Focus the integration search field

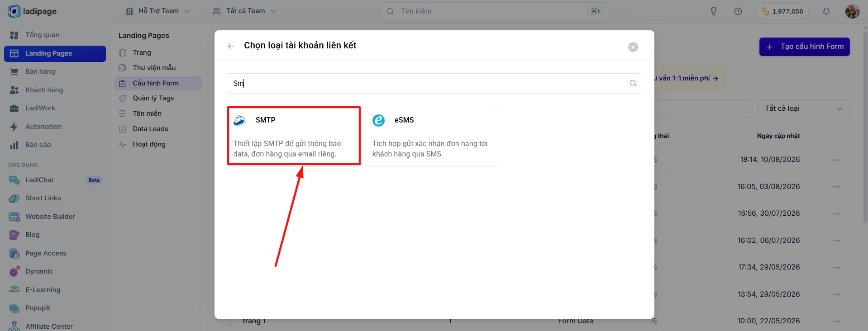tap(434, 83)
